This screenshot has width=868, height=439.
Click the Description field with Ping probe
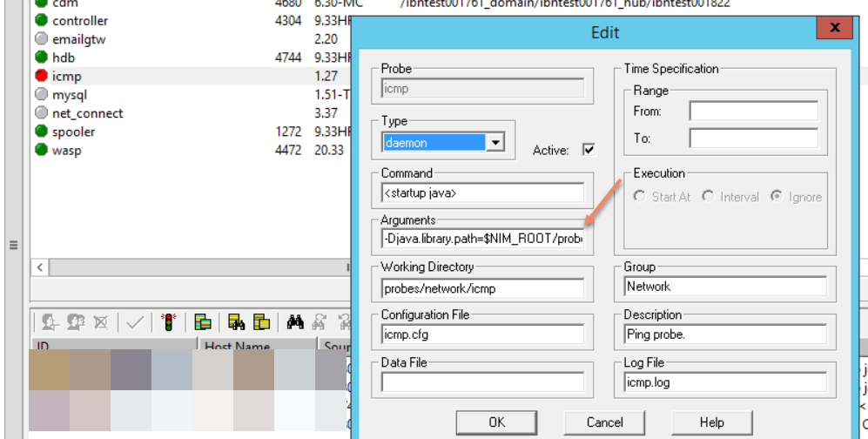tap(726, 334)
